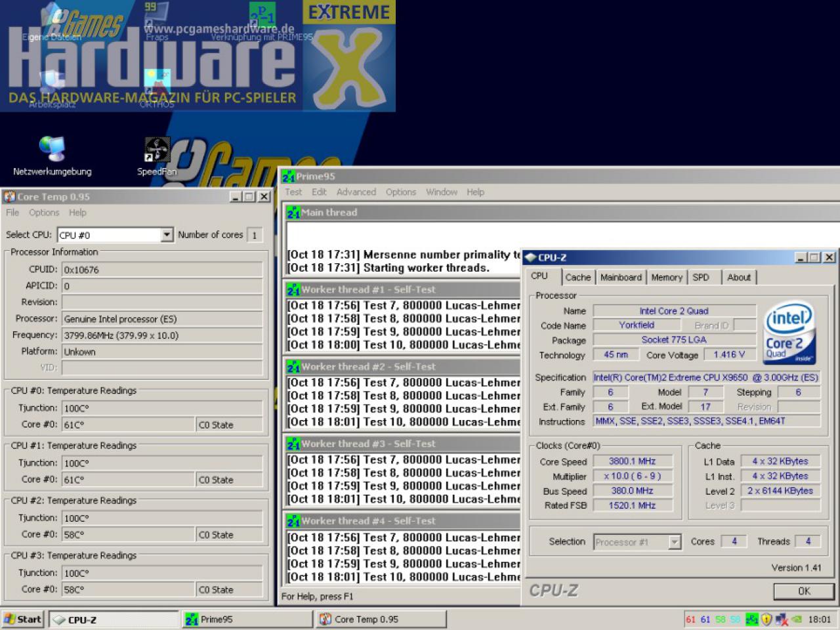Click the Platform field showing Unkown
Screen dimensions: 840x630
(162, 352)
